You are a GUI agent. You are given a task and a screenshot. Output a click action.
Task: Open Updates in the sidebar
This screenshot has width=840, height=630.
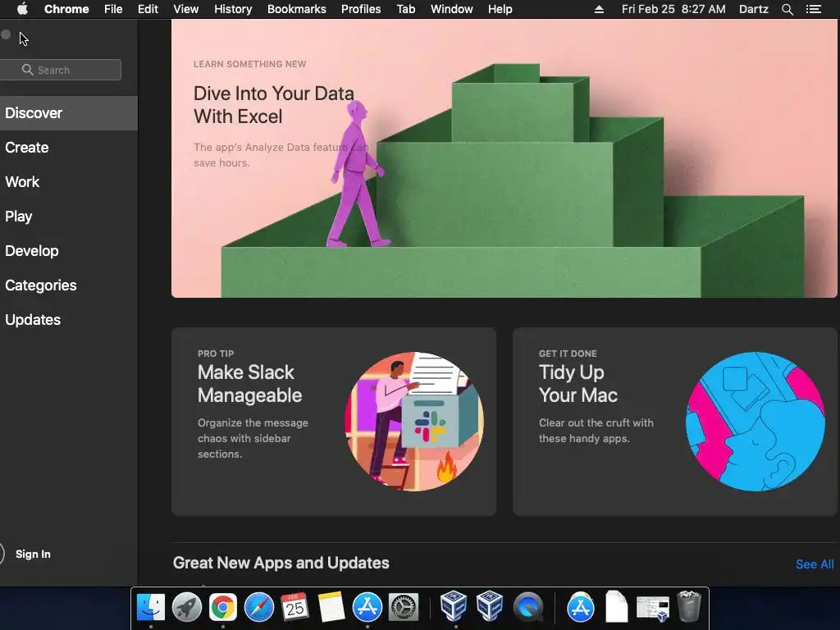click(69, 320)
